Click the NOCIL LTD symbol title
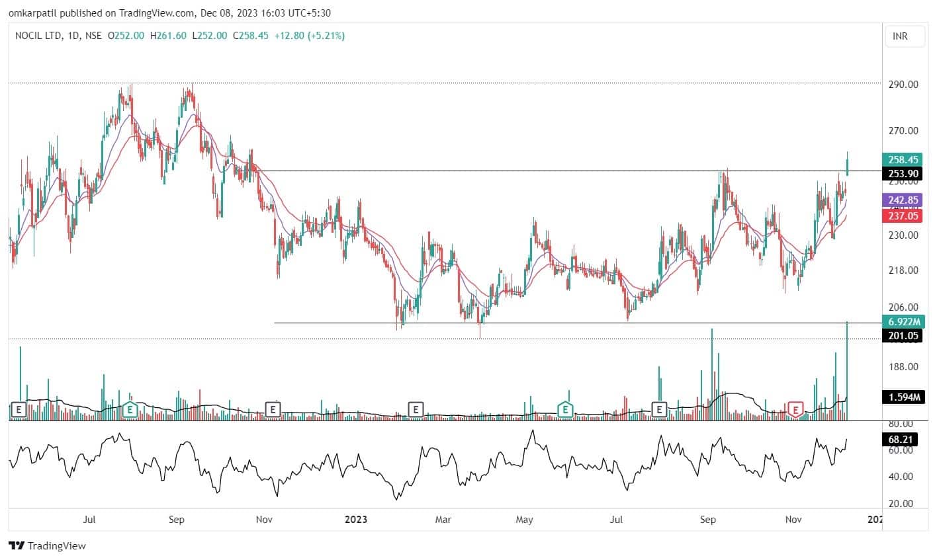937x560 pixels. click(39, 36)
